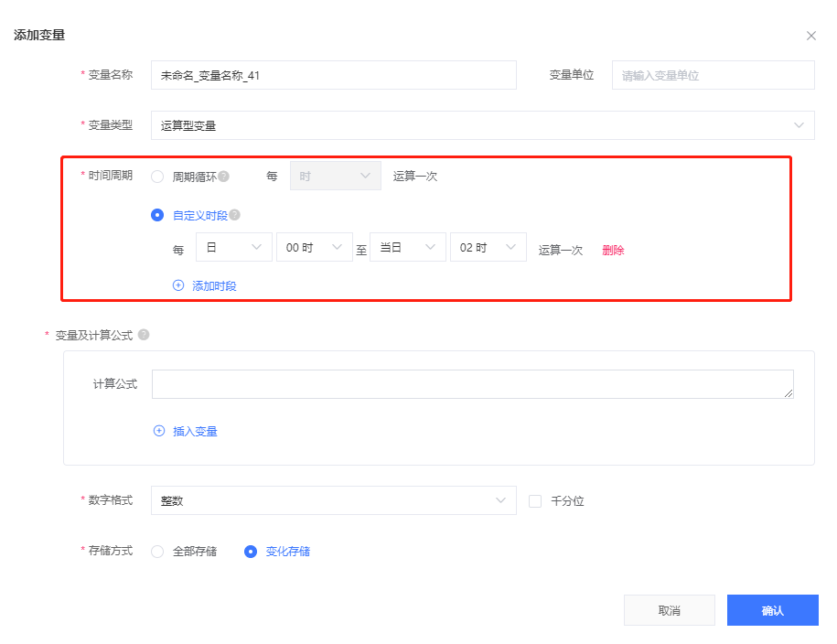The height and width of the screenshot is (644, 837).
Task: Click help icon beside 自定义时段
Action: [235, 216]
